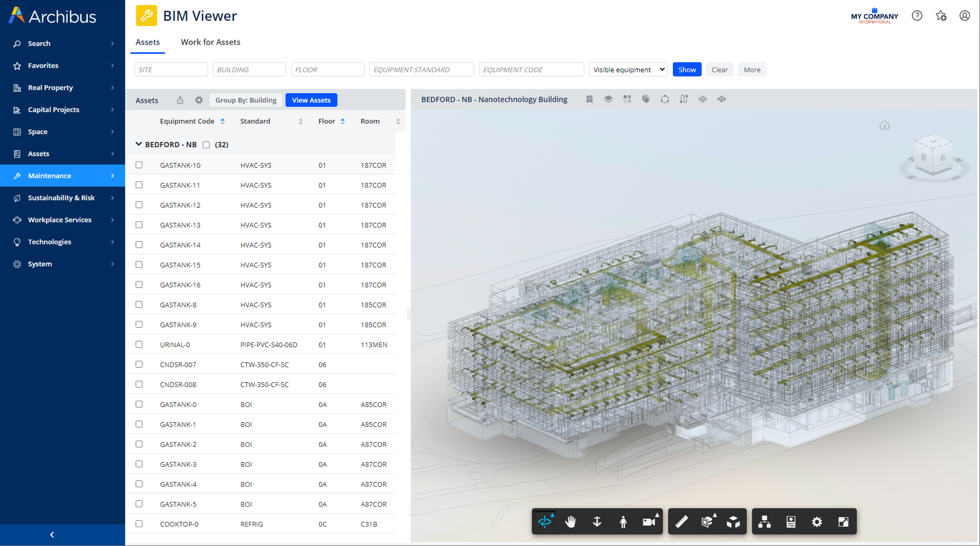This screenshot has width=980, height=546.
Task: Select the Pan tool in the viewer toolbar
Action: tap(570, 521)
